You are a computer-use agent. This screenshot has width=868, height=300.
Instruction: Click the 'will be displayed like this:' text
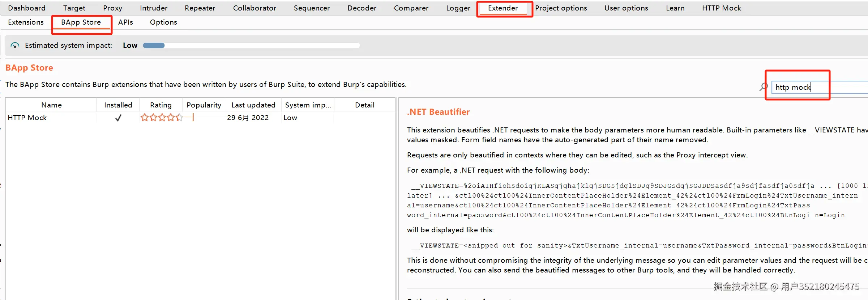click(x=450, y=230)
